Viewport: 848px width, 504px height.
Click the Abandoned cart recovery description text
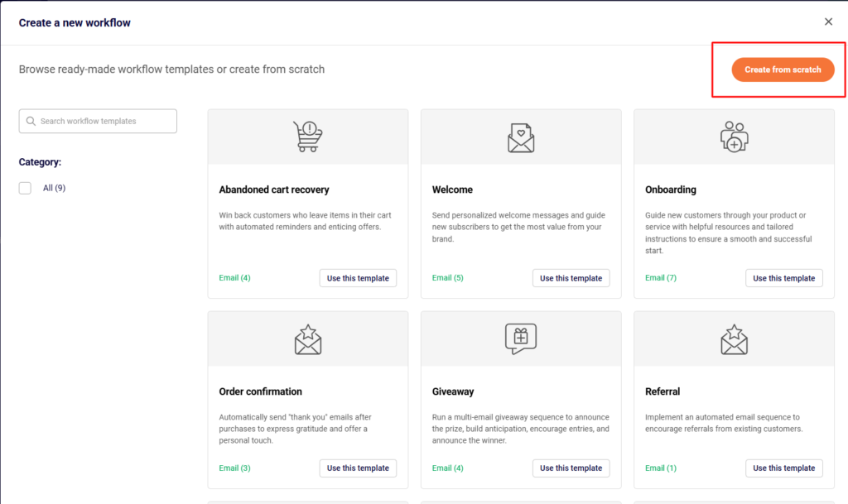tap(305, 221)
